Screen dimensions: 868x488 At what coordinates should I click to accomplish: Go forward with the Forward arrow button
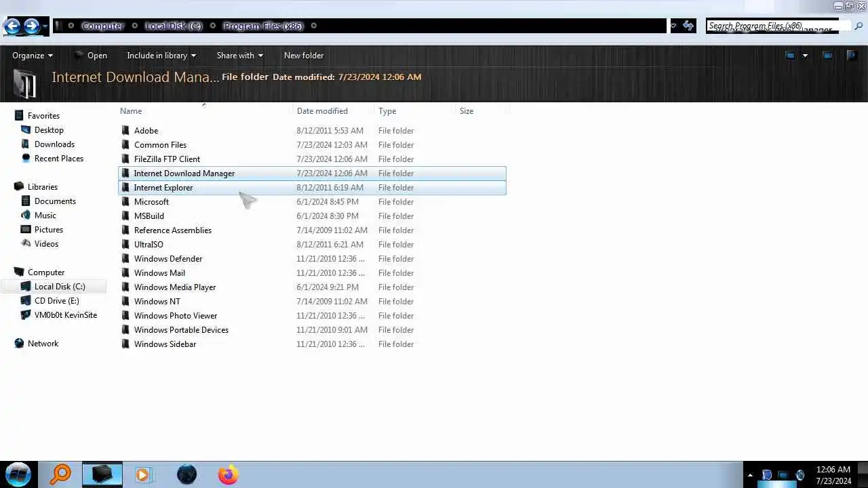[32, 26]
